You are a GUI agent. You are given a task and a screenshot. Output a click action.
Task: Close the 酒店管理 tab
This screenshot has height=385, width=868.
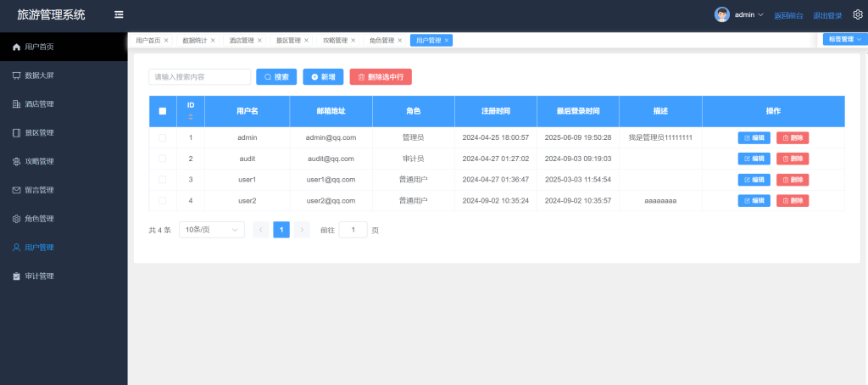pos(259,41)
